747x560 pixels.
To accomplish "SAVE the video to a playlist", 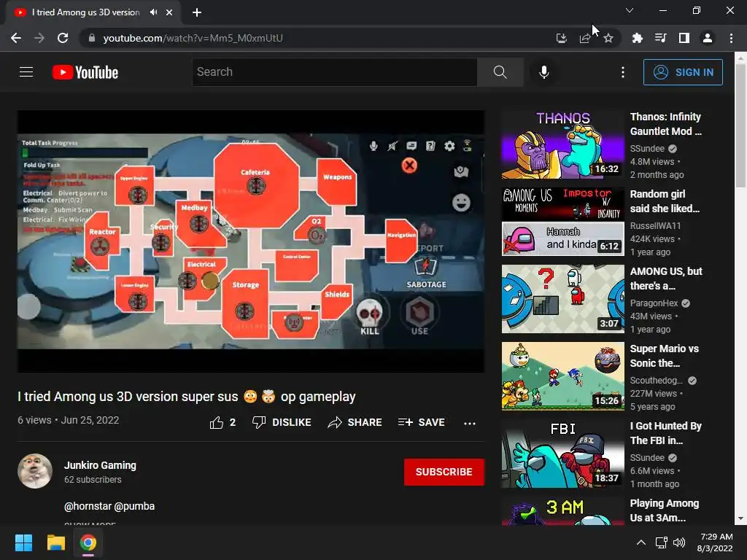I will [421, 422].
